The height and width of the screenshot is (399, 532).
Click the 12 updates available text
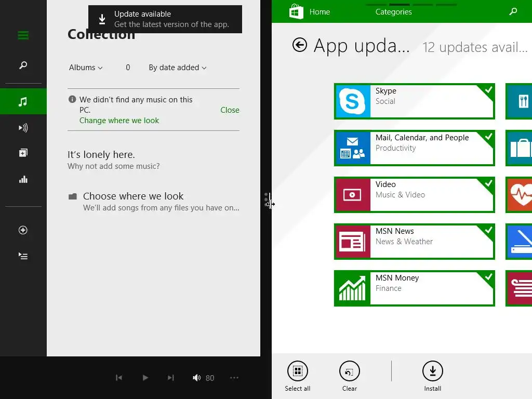[475, 47]
